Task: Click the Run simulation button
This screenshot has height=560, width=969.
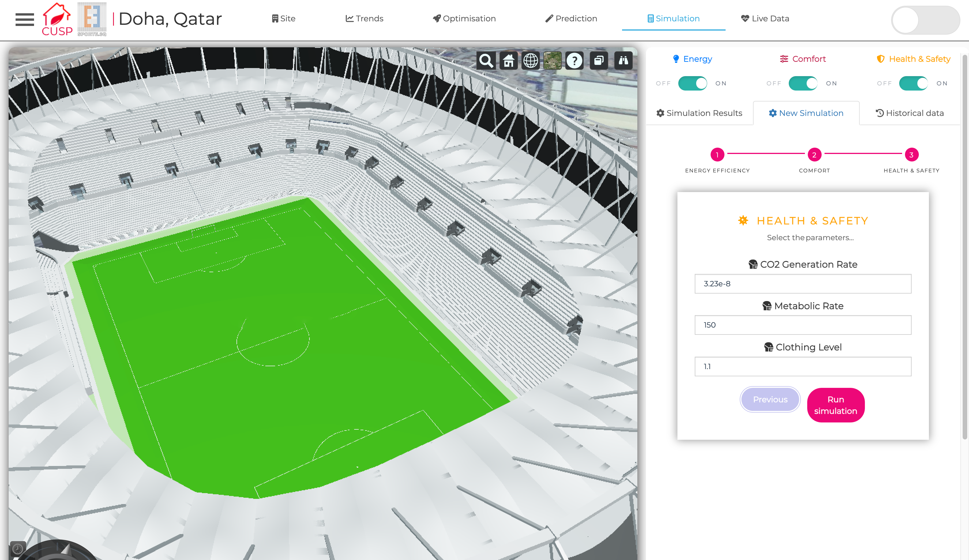Action: pyautogui.click(x=835, y=405)
